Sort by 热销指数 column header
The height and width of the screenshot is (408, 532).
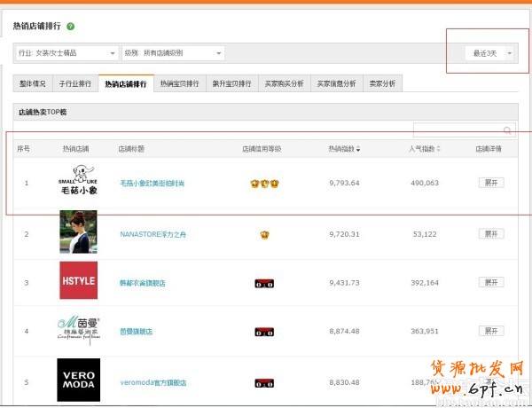[344, 149]
